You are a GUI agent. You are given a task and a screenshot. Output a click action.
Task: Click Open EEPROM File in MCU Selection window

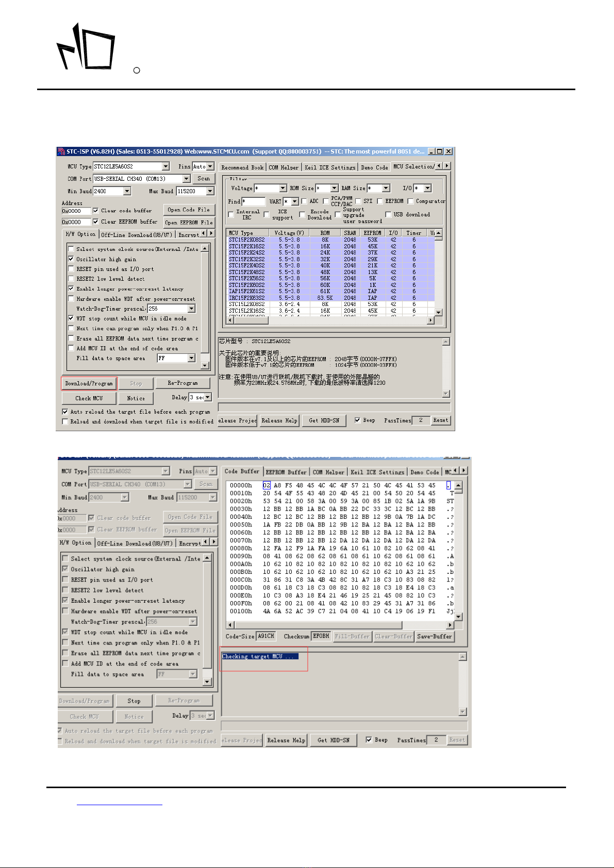point(188,223)
